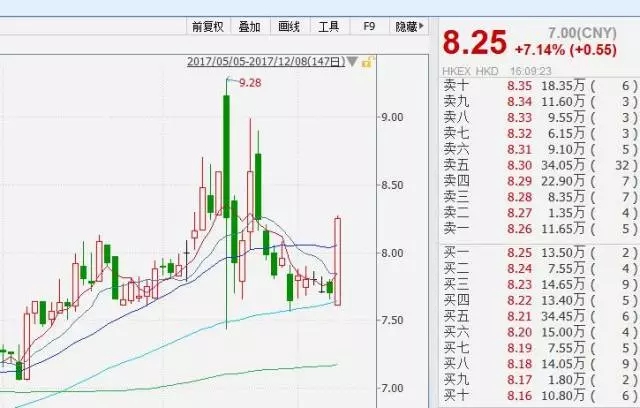Screen dimensions: 640x408
Task: Select the 买三 row at 8.23
Action: tap(540, 285)
